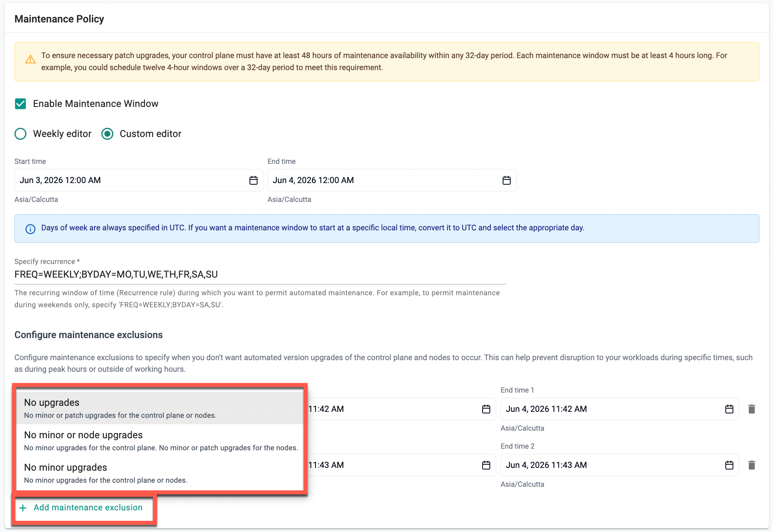Image resolution: width=773 pixels, height=532 pixels.
Task: Open calendar picker for Start time field
Action: point(254,180)
